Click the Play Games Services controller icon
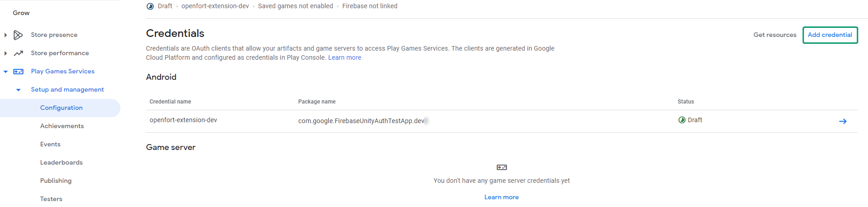Screen dimensions: 868x207 pyautogui.click(x=18, y=72)
